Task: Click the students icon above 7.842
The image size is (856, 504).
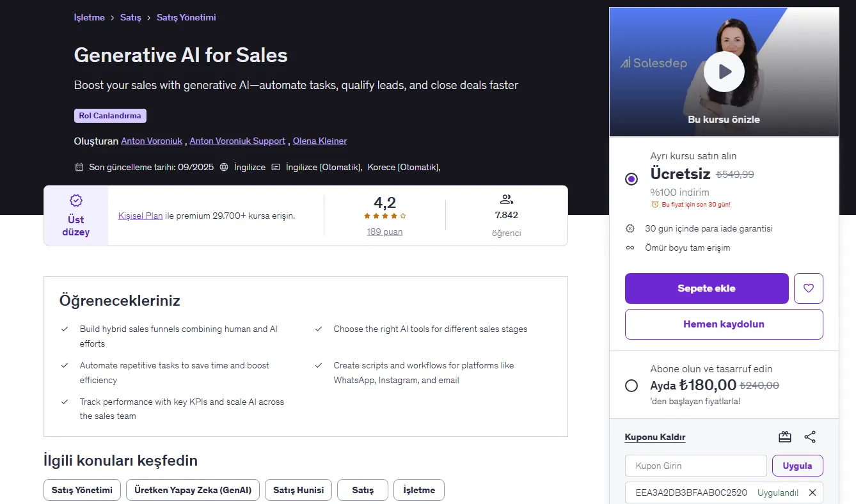Action: (507, 199)
